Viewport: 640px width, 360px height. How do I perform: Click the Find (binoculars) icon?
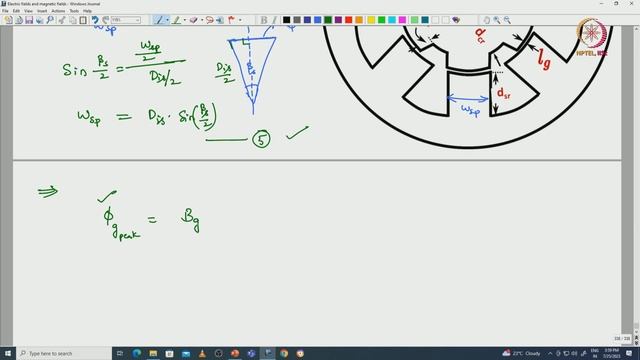(50, 20)
